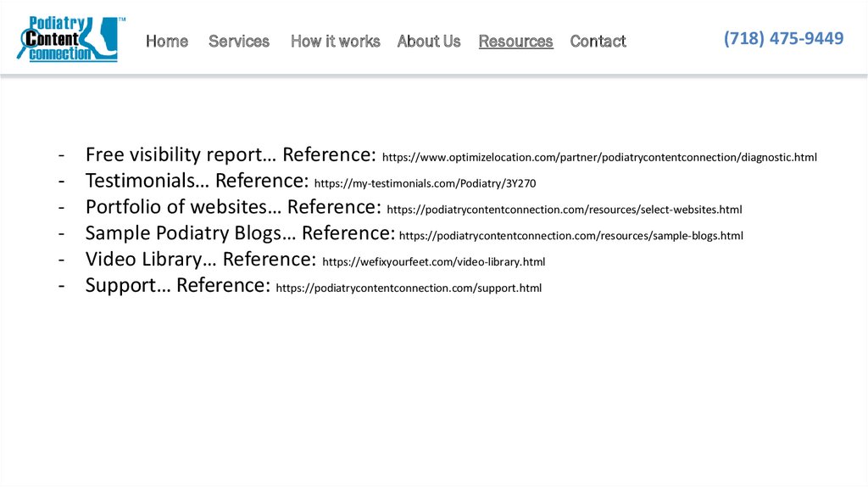868x487 pixels.
Task: Click the Sample Podiatry Blogs label
Action: click(190, 233)
